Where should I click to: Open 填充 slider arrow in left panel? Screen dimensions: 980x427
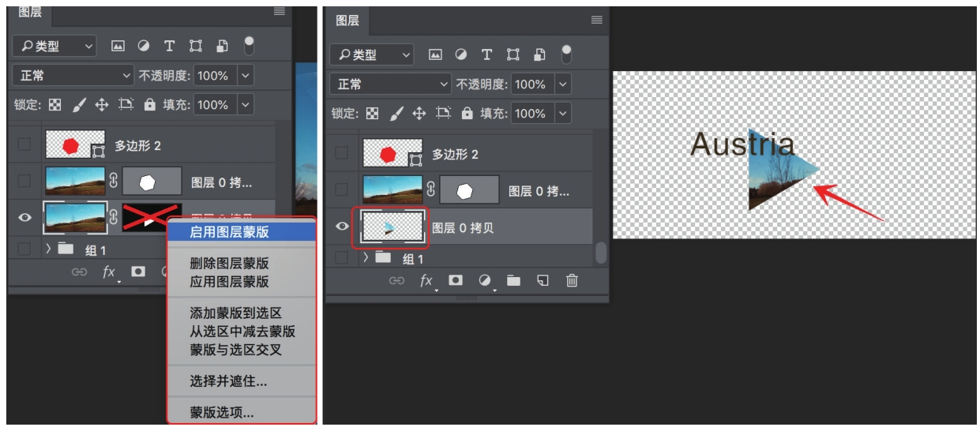245,104
